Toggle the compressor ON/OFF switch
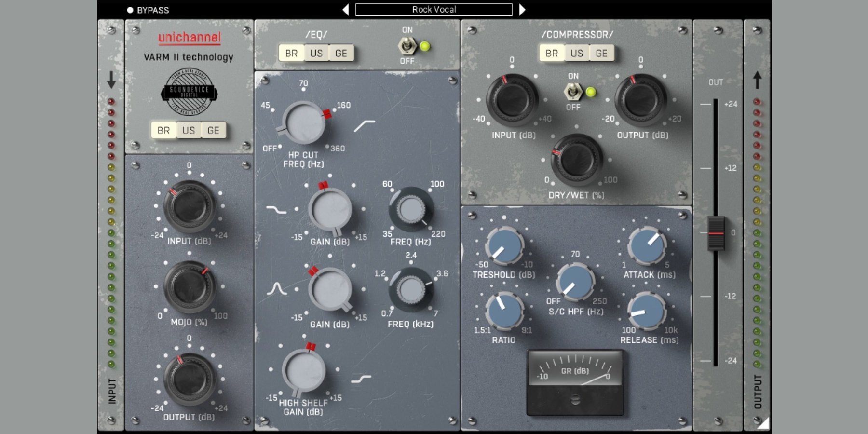The image size is (868, 434). click(x=573, y=92)
